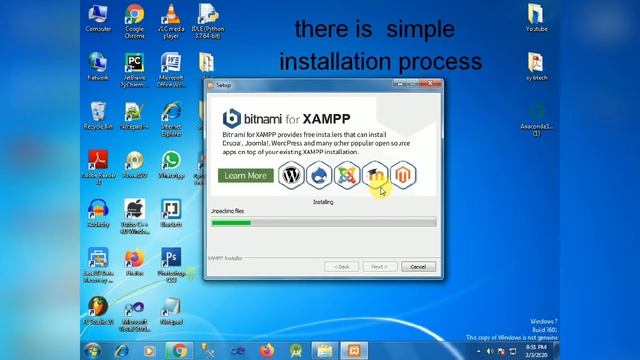
Task: Click the Setup window title bar
Action: (300, 85)
